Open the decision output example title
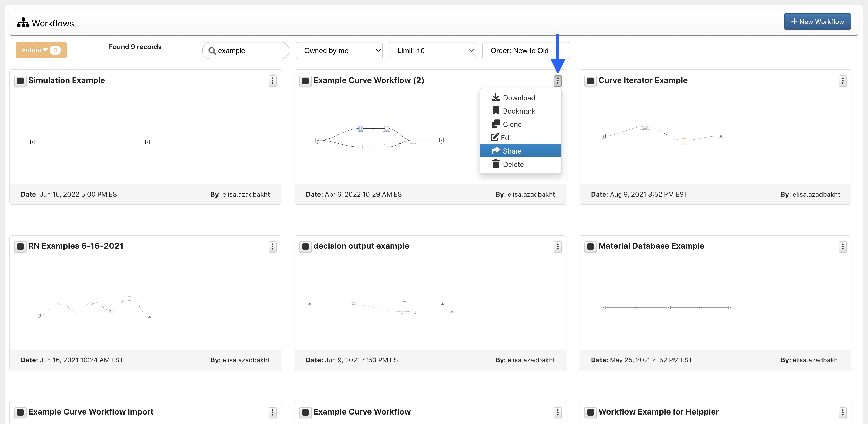Image resolution: width=868 pixels, height=426 pixels. 361,246
